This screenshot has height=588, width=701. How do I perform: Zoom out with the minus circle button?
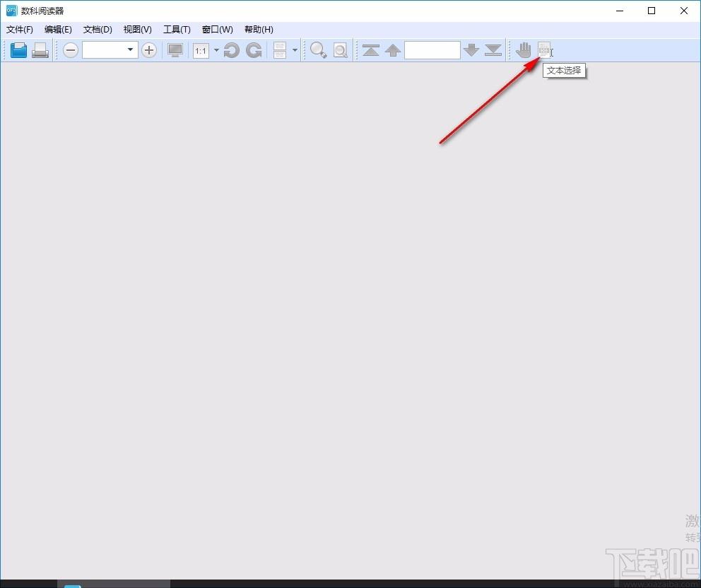tap(70, 50)
